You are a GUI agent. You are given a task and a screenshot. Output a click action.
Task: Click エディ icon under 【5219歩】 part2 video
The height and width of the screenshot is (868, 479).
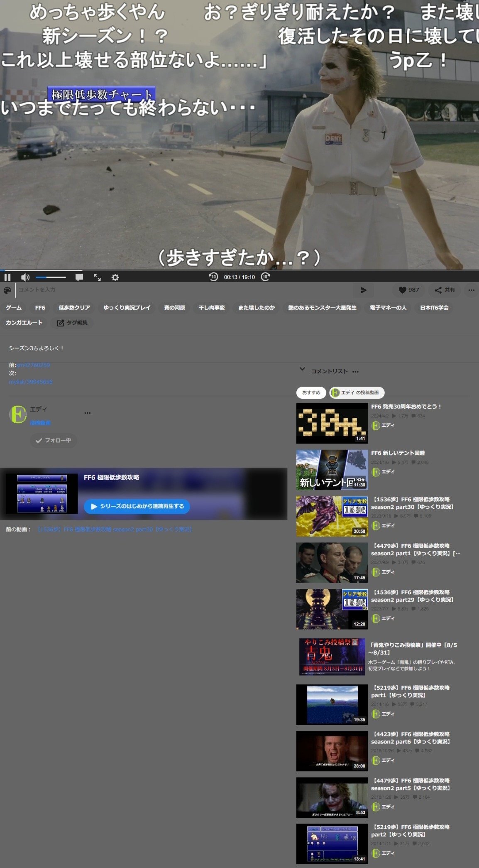(376, 853)
